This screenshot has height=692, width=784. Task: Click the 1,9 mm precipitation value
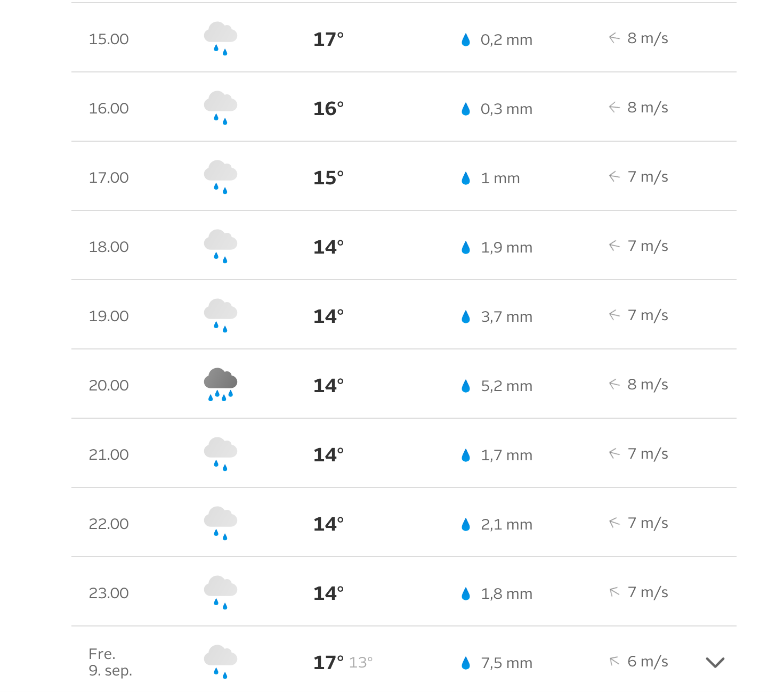(506, 247)
